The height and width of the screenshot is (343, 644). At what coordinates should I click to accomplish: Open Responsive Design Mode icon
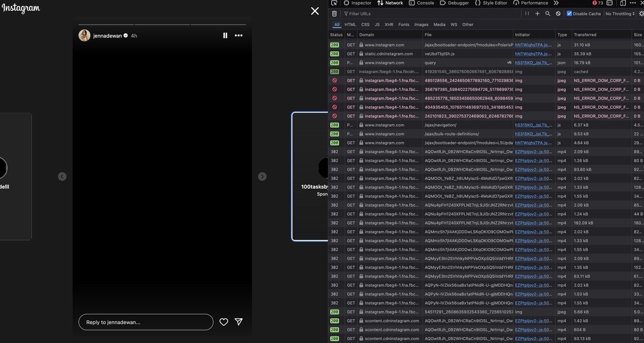point(621,3)
